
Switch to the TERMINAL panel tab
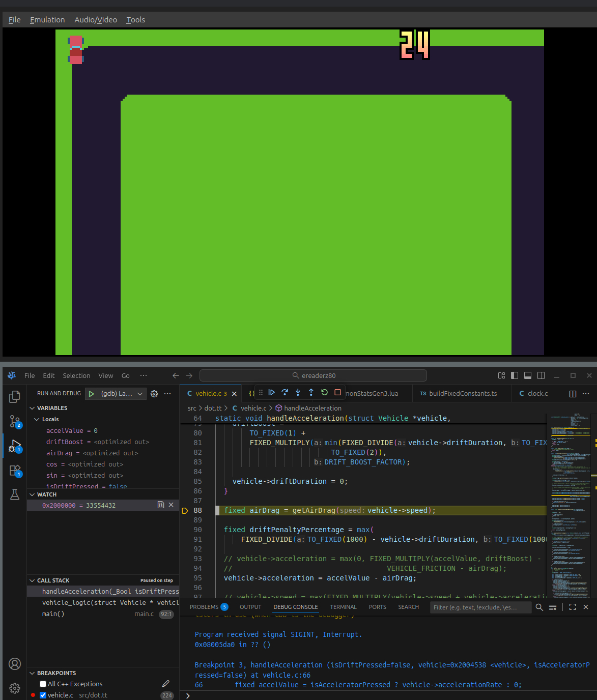pyautogui.click(x=343, y=607)
